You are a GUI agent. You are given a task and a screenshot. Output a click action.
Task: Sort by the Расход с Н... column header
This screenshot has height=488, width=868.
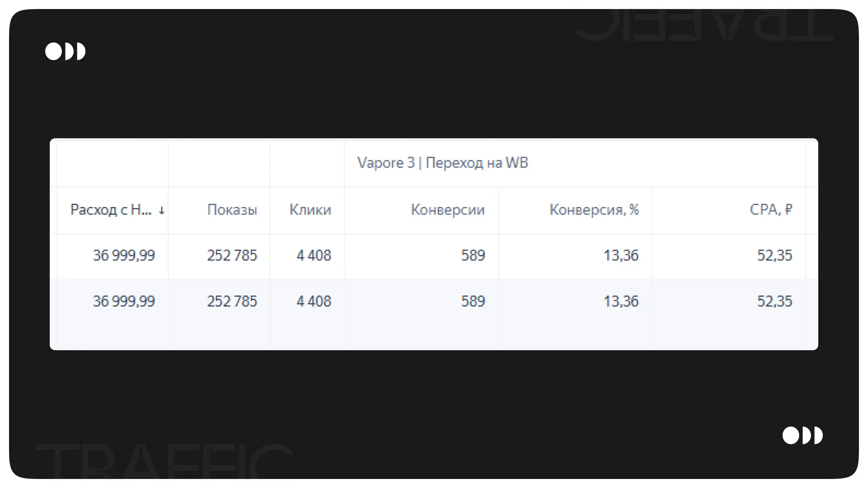(111, 210)
